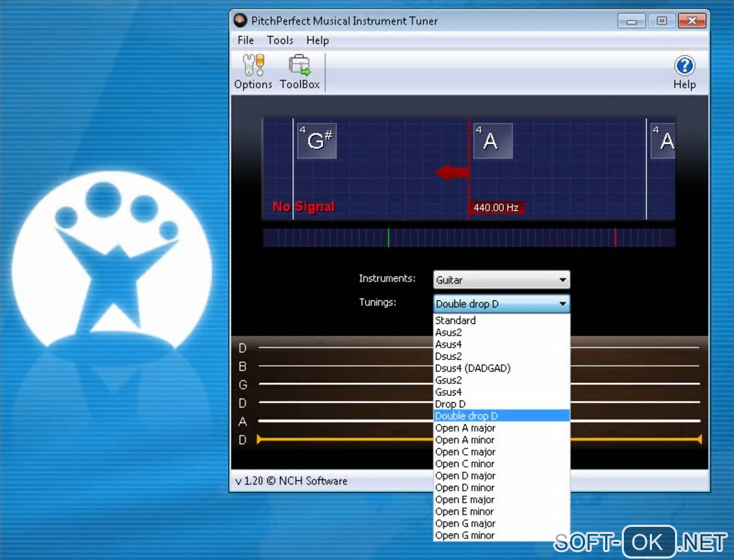Open the File menu

pyautogui.click(x=245, y=40)
